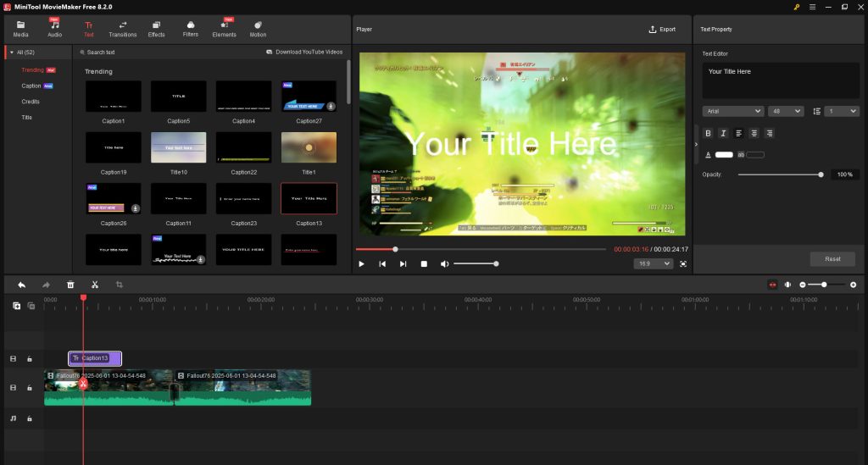Click the Reset button
This screenshot has height=465, width=868.
tap(832, 259)
